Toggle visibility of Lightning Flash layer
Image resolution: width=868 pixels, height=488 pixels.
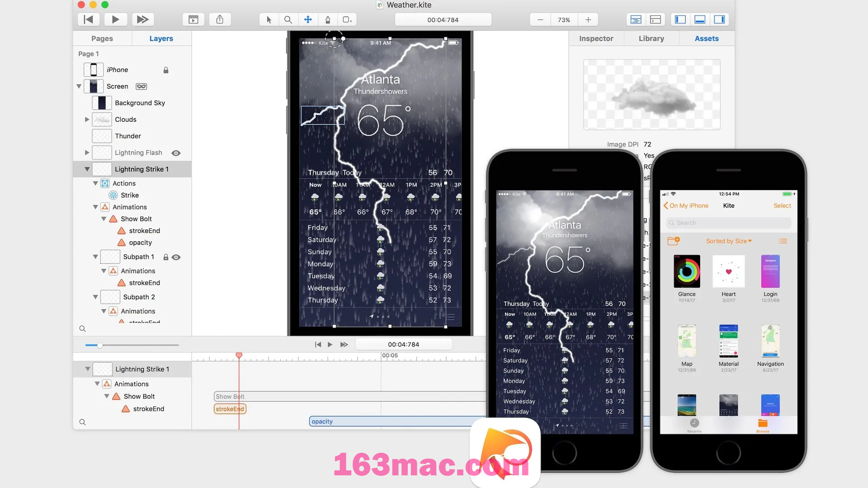point(176,153)
